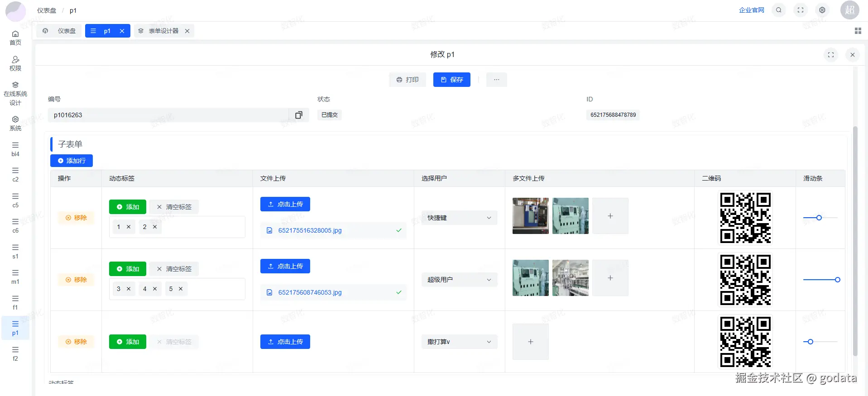Toggle fullscreen from the top bar icon

[801, 10]
